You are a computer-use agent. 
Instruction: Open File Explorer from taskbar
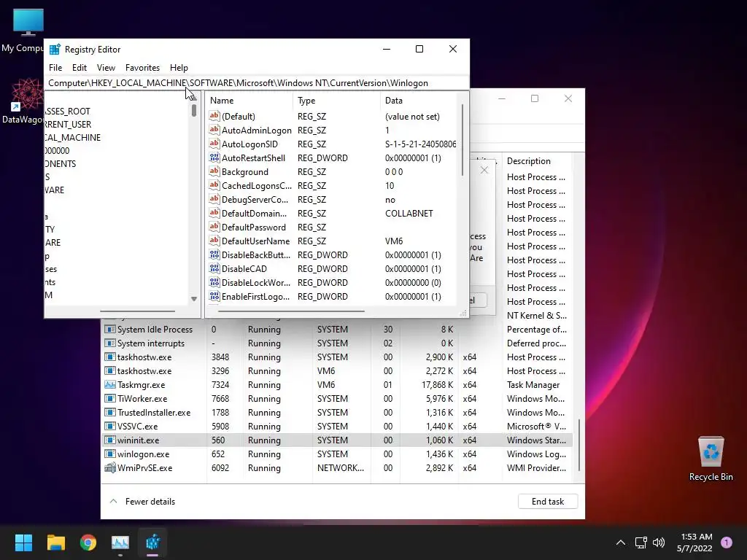pyautogui.click(x=55, y=542)
